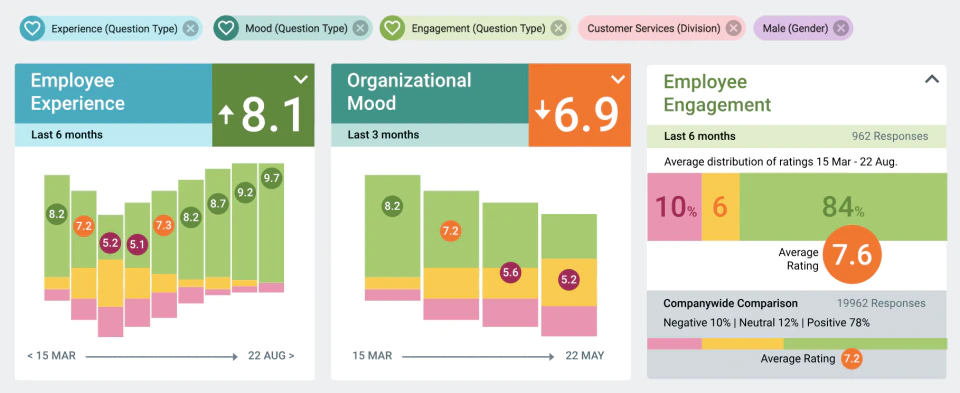Click the pink 10% negative ratings segment
This screenshot has width=960, height=393.
tap(674, 207)
